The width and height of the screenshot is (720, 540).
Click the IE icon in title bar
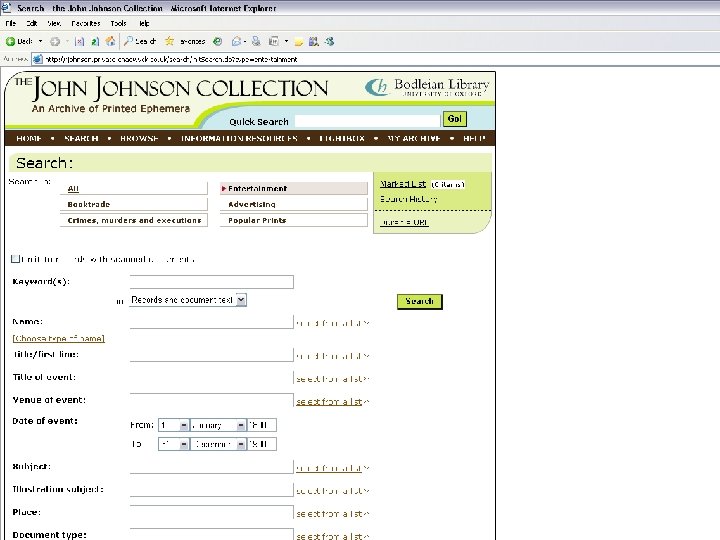(6, 7)
